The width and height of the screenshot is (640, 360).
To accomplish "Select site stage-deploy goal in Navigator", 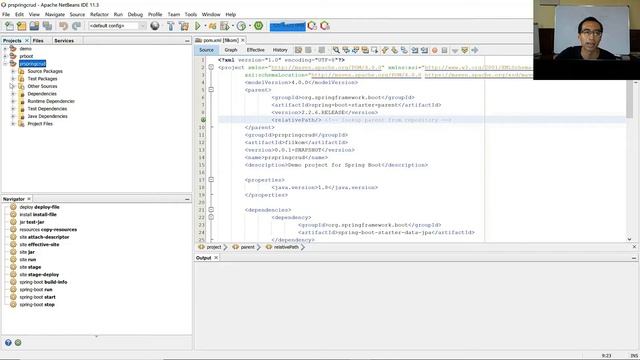I will (x=39, y=274).
